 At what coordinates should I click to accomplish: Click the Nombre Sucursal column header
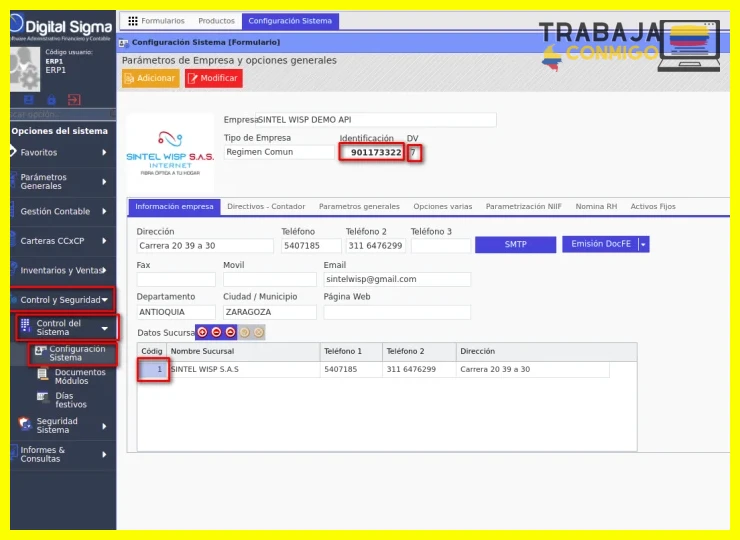(x=243, y=351)
